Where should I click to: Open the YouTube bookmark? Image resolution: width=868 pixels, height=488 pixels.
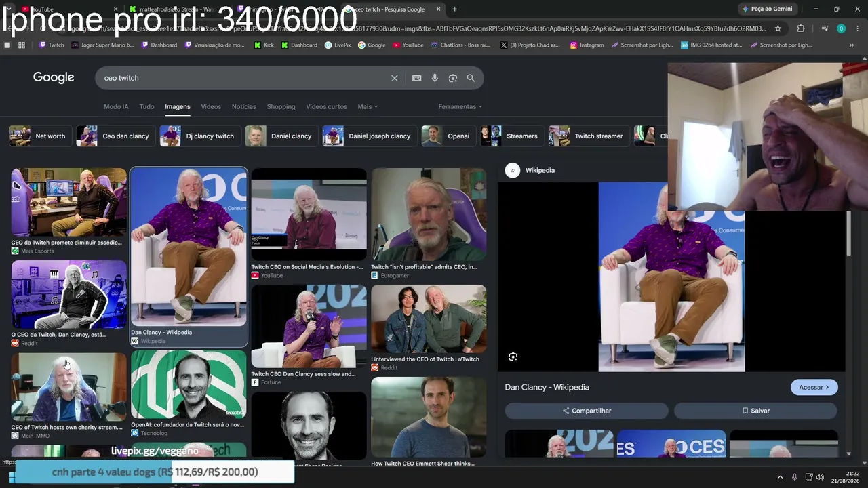(x=408, y=45)
